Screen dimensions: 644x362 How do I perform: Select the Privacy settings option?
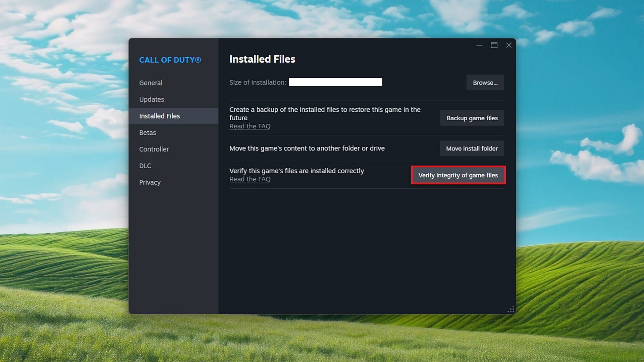[150, 182]
